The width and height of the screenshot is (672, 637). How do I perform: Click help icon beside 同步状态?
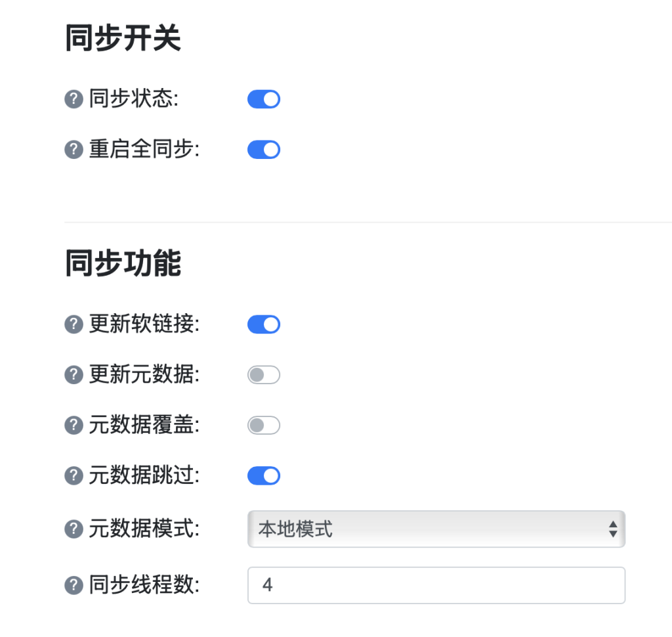(x=73, y=99)
